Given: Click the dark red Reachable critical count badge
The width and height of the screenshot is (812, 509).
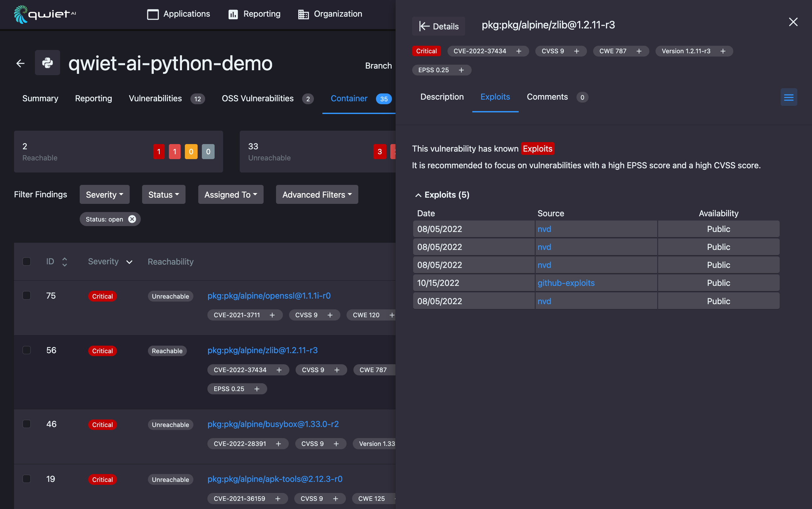Looking at the screenshot, I should [159, 152].
